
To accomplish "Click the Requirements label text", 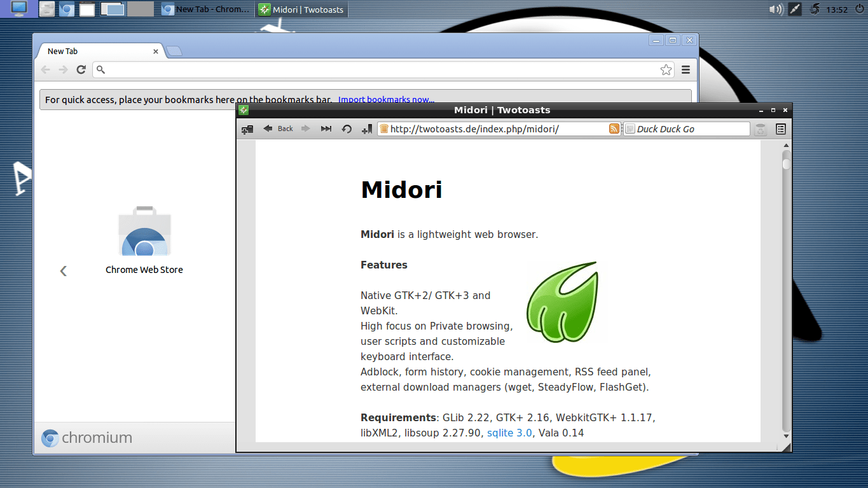I will 398,417.
